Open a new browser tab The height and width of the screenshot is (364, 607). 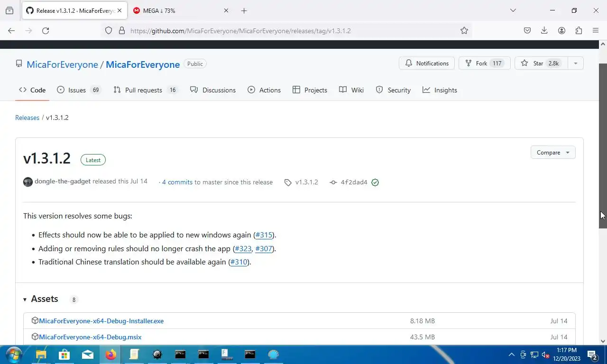pyautogui.click(x=244, y=10)
